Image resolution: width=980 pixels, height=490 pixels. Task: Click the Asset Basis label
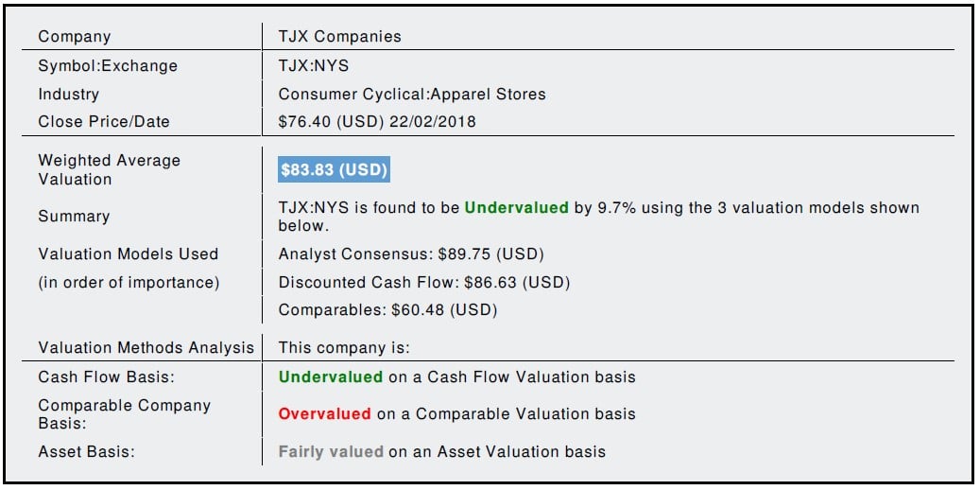pyautogui.click(x=86, y=452)
